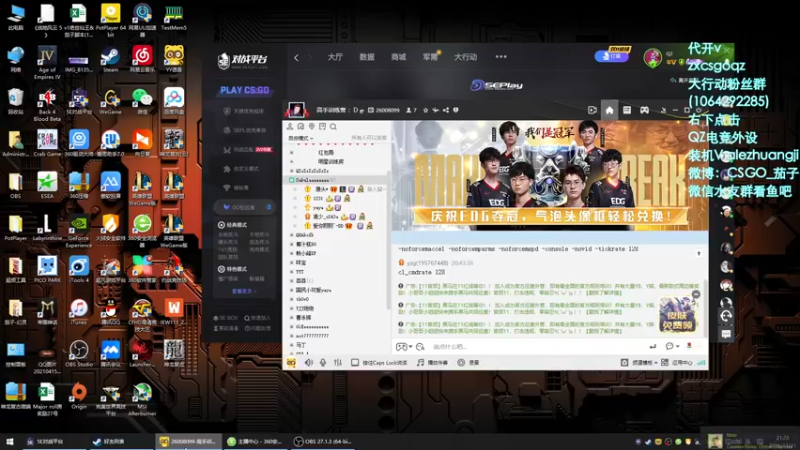Viewport: 800px width, 450px height.
Task: Click the EDG champion banner image
Action: point(550,175)
